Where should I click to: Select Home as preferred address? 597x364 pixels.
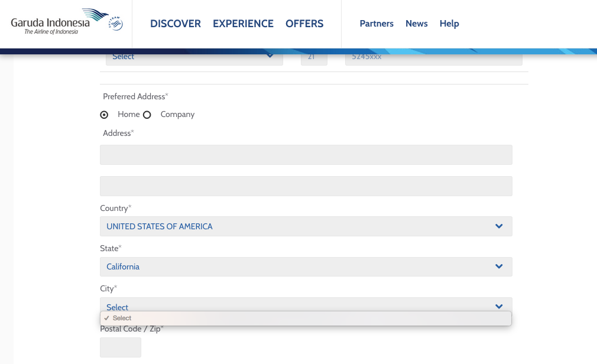click(105, 115)
